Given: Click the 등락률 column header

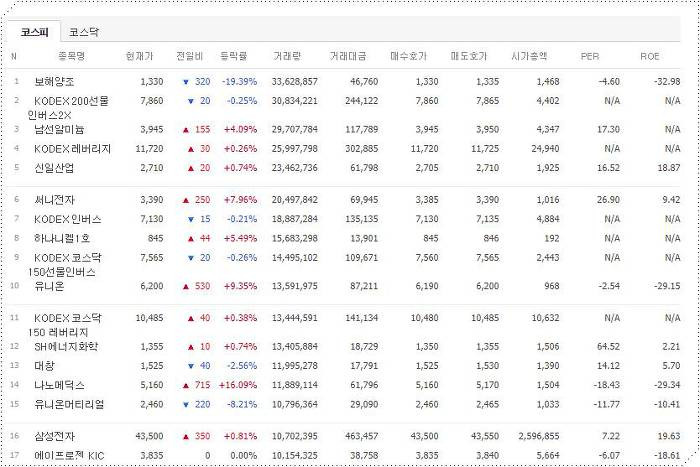Looking at the screenshot, I should [x=233, y=56].
